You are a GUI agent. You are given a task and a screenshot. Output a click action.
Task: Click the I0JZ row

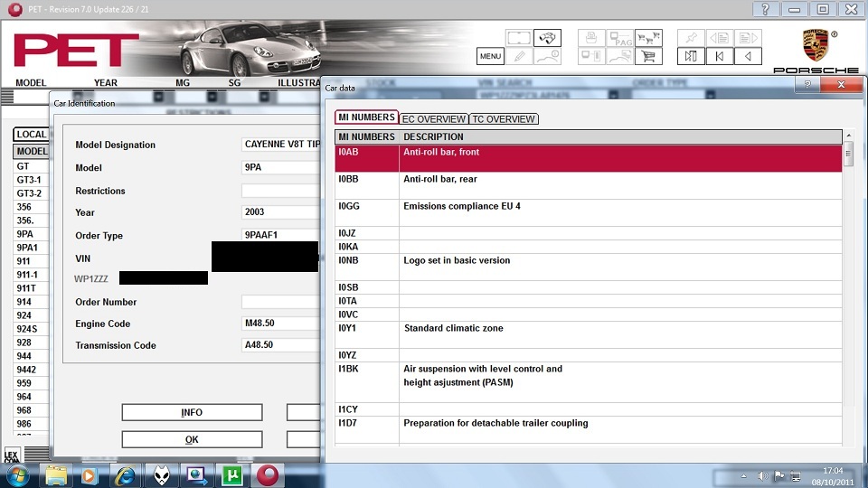(x=589, y=233)
